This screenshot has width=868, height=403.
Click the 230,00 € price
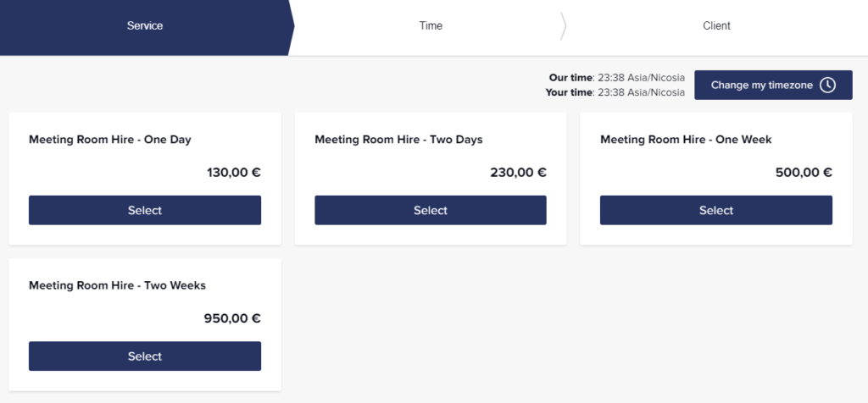pos(518,173)
